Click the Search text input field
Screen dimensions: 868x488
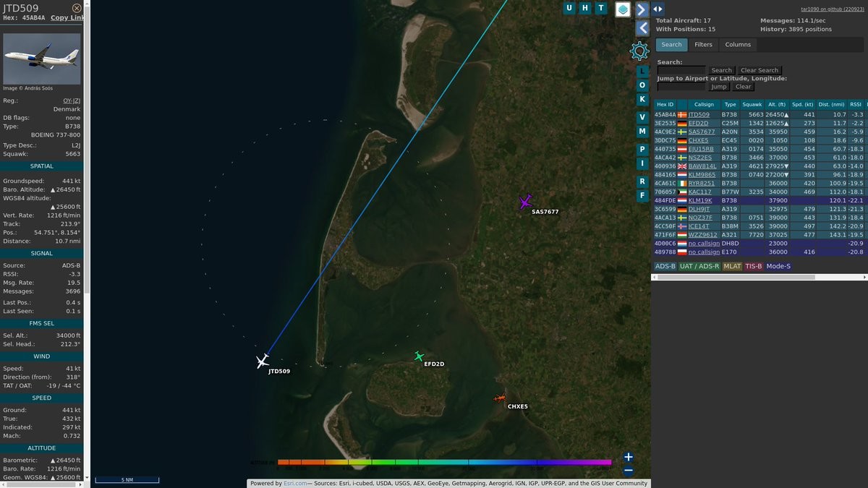[681, 71]
